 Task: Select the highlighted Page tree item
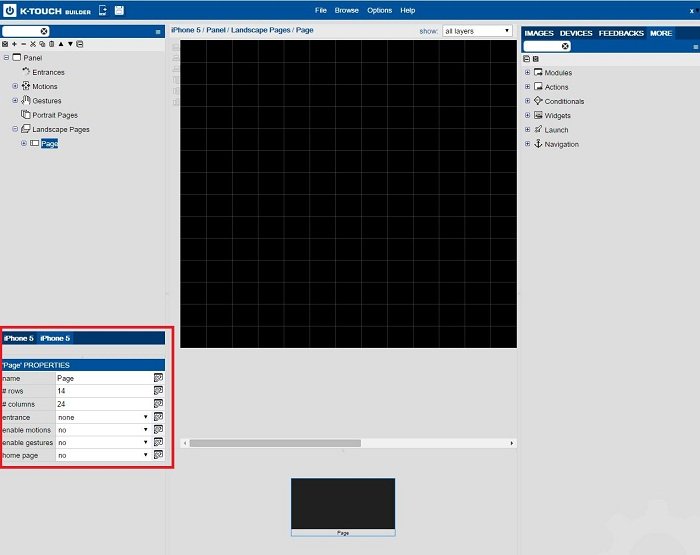[x=49, y=143]
